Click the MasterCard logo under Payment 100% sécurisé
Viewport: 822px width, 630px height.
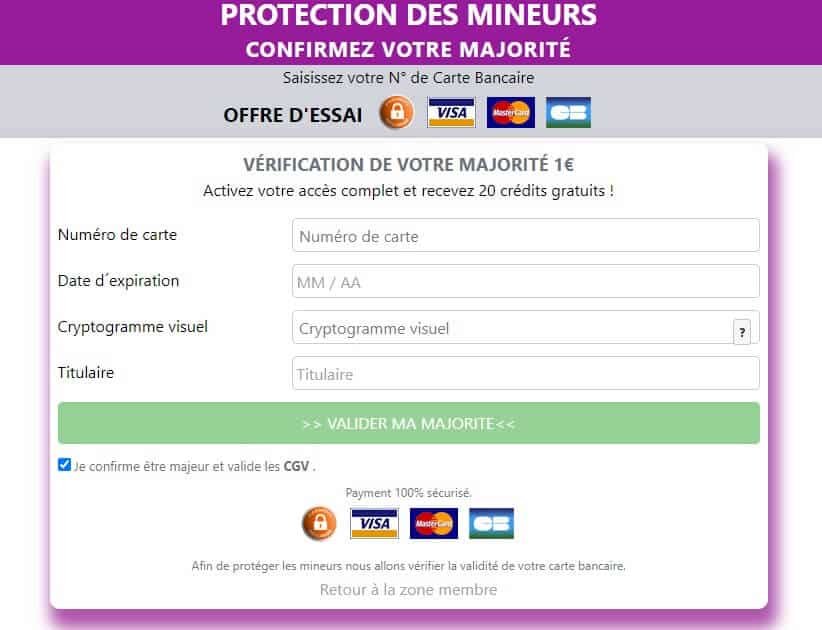(434, 523)
